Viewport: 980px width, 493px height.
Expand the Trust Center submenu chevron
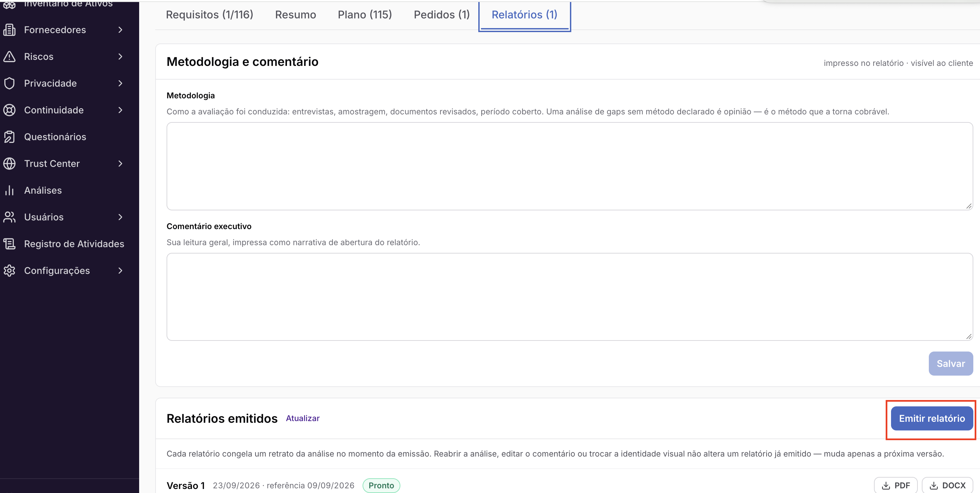121,163
